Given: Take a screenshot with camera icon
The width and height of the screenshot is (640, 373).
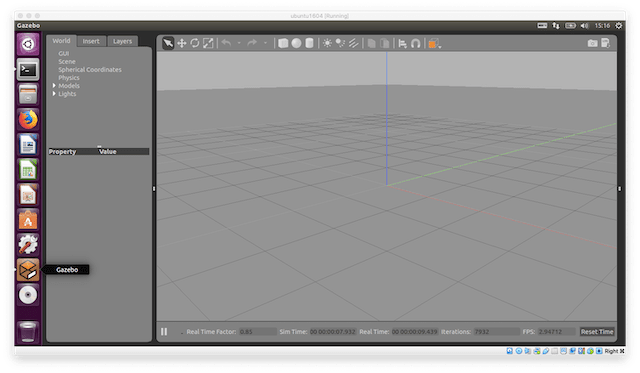Looking at the screenshot, I should pyautogui.click(x=592, y=43).
